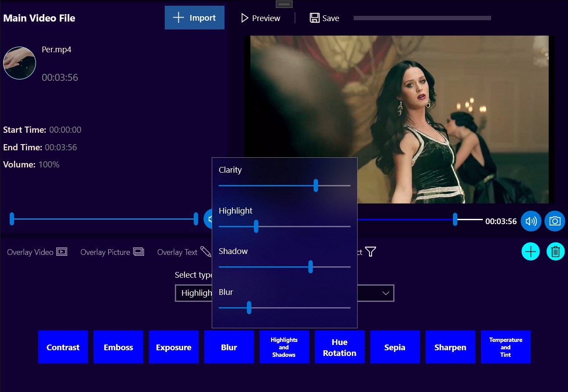Click the Blur slider handle in popup
Viewport: 568px width, 392px height.
[249, 308]
